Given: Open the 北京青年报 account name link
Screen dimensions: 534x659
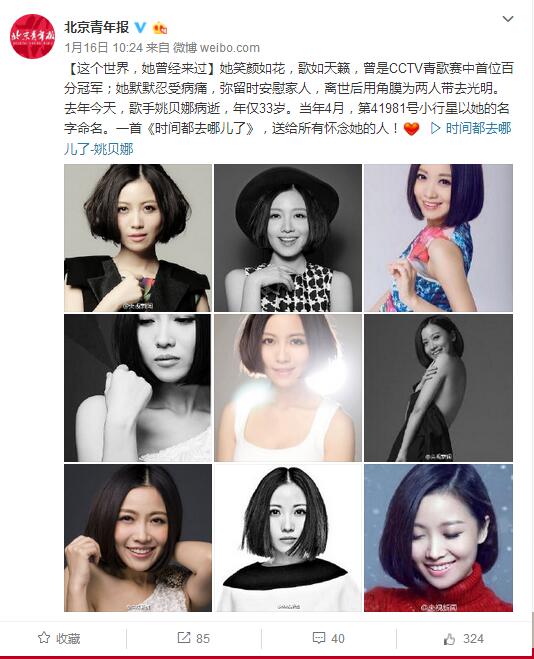Looking at the screenshot, I should pos(97,27).
